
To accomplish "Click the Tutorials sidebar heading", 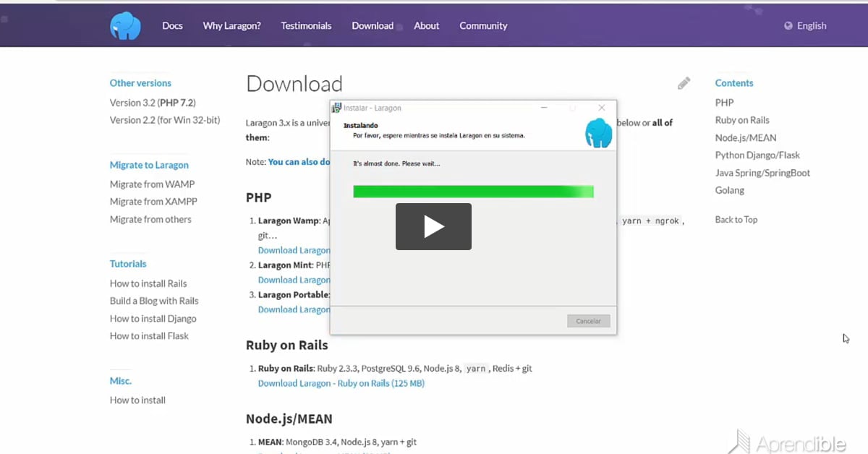I will coord(128,264).
